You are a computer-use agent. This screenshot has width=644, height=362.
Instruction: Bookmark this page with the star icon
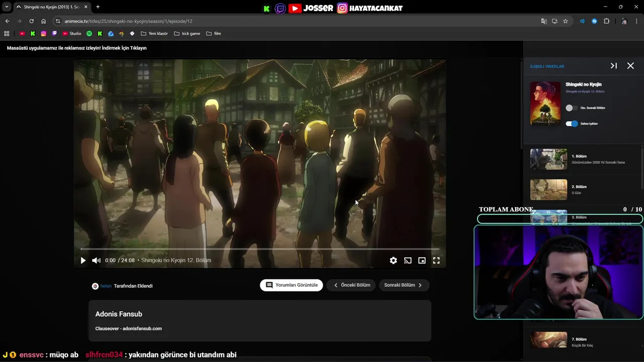(566, 21)
